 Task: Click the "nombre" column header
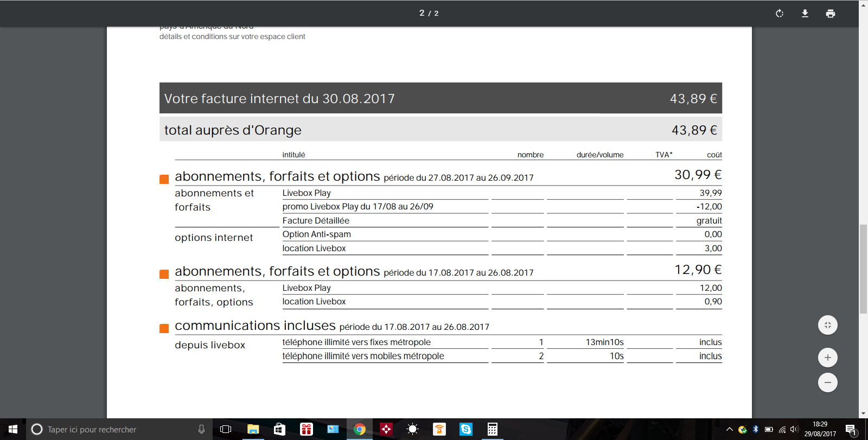(531, 155)
